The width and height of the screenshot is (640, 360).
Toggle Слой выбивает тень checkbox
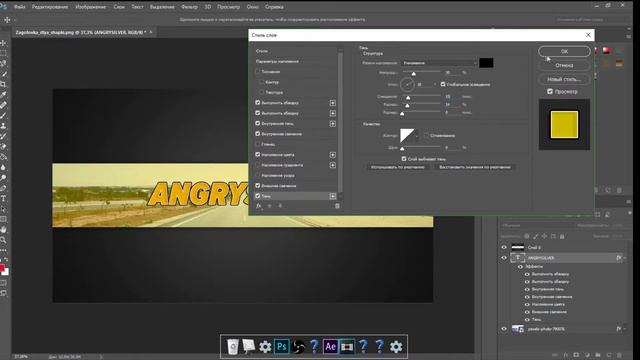[404, 159]
